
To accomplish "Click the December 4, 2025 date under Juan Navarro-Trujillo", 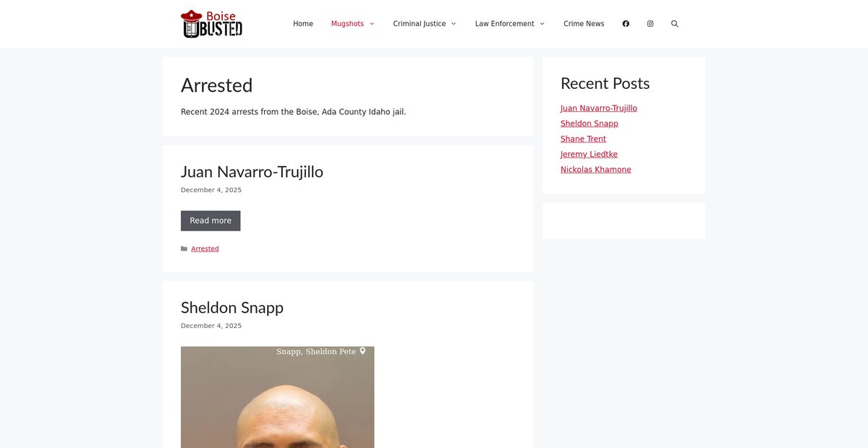I will [211, 190].
